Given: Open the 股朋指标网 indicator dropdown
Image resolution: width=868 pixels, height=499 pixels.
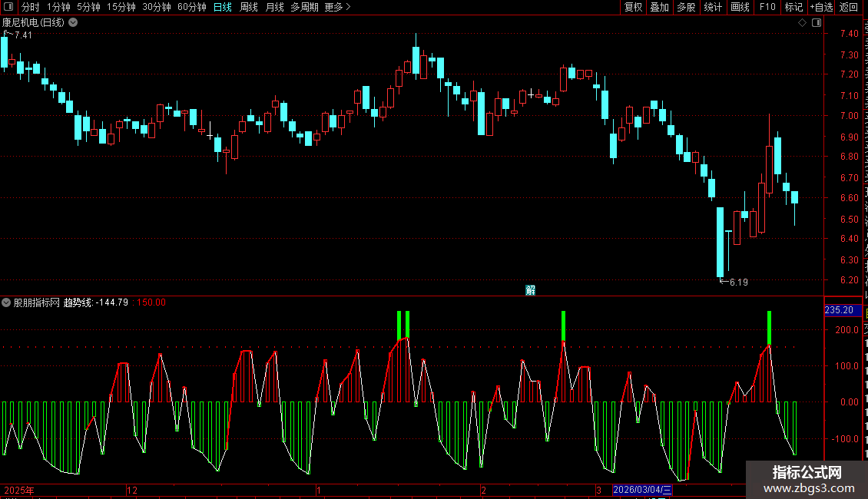Looking at the screenshot, I should pos(6,302).
